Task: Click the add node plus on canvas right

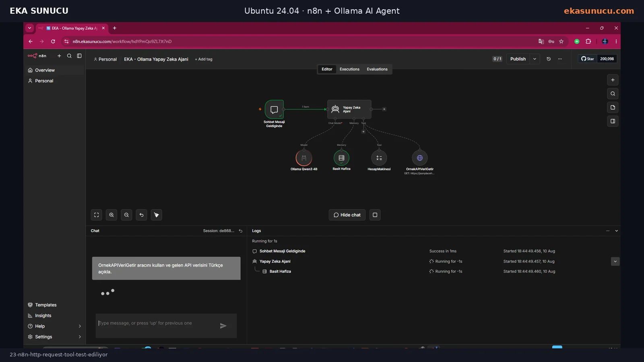Action: tap(613, 80)
